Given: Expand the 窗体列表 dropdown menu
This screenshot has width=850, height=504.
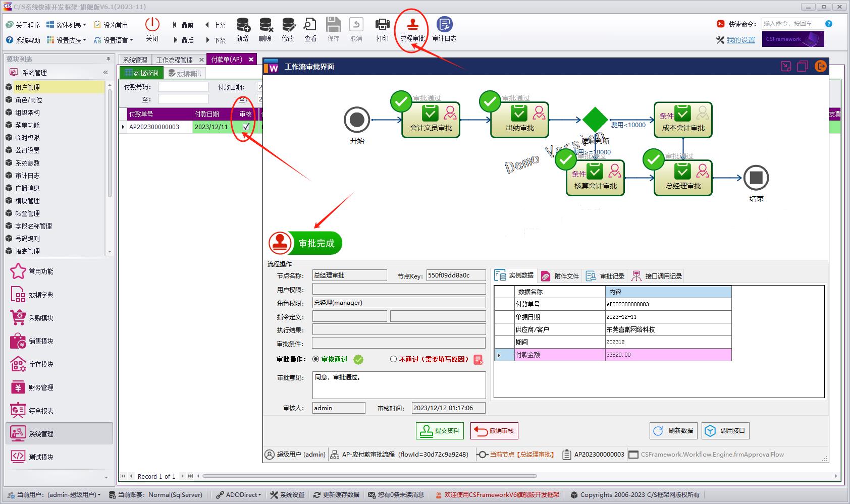Looking at the screenshot, I should coord(67,25).
